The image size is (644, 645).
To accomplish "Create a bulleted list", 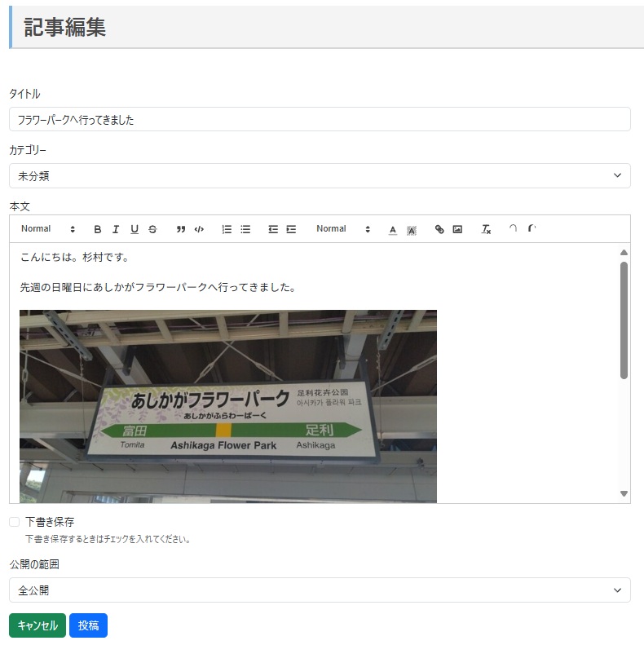I will 245,229.
